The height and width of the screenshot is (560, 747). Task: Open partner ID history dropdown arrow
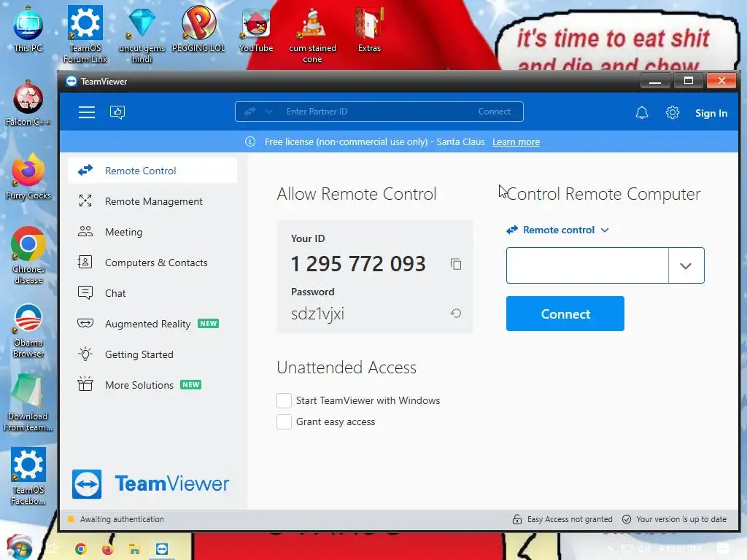pyautogui.click(x=686, y=265)
